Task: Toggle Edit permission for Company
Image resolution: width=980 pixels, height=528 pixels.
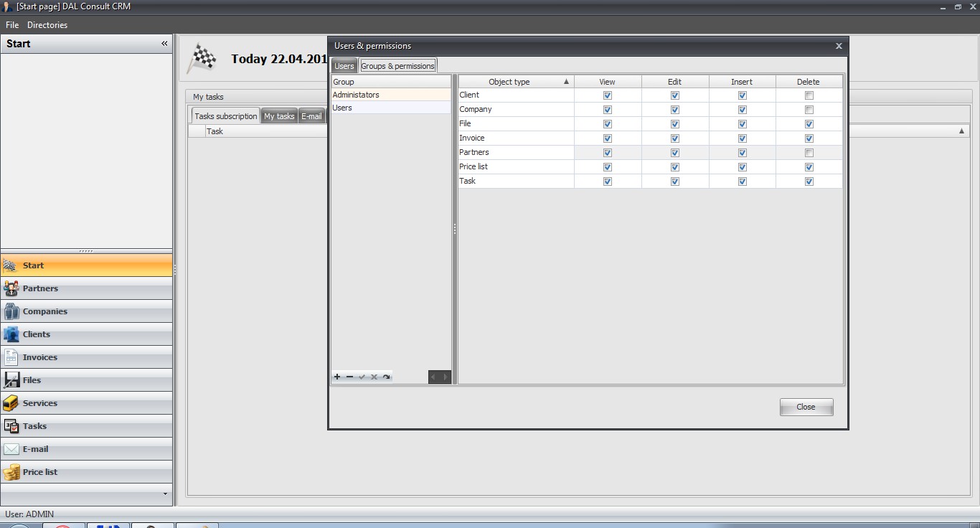Action: (675, 110)
